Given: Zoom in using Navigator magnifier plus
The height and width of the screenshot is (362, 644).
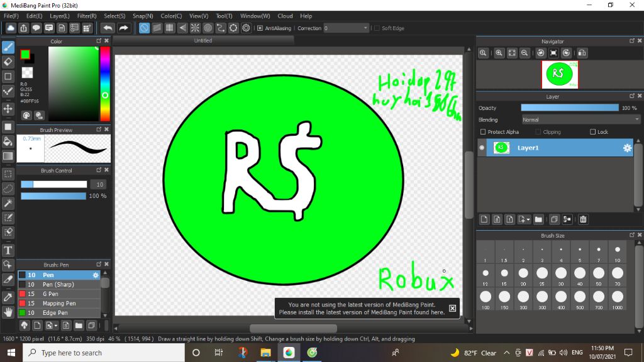Looking at the screenshot, I should [x=499, y=53].
